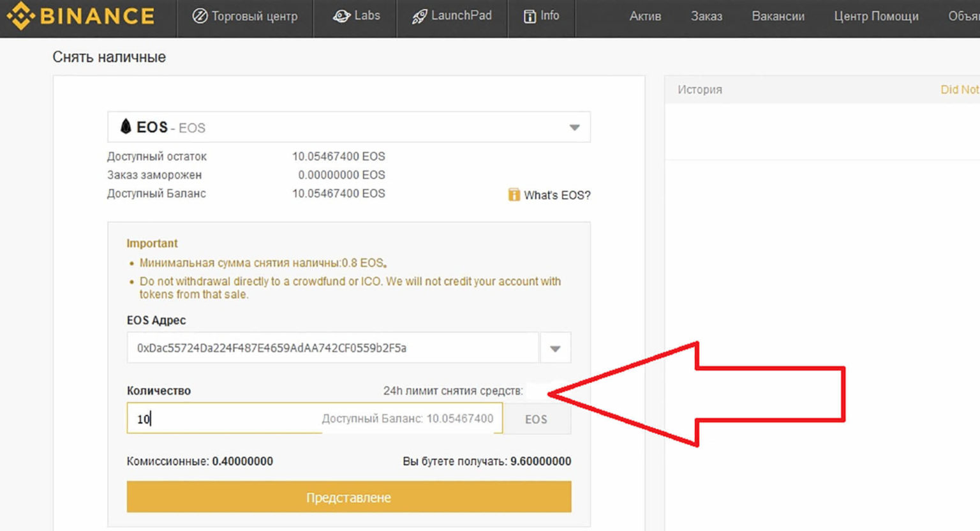Click Комиссионные: 0.40000000 text
Screen dimensions: 980x531
tap(200, 461)
